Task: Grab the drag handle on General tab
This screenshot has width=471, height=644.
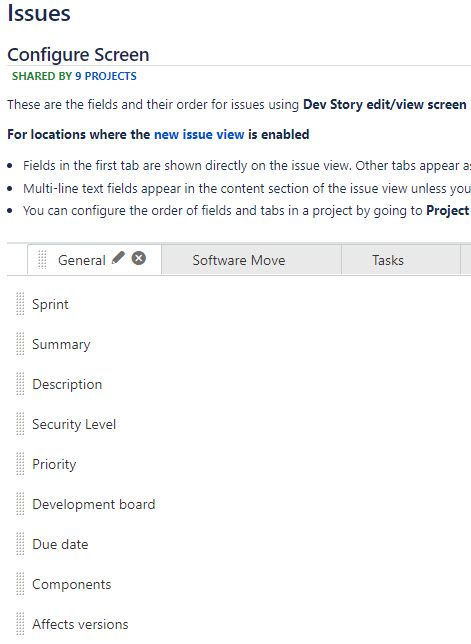Action: tap(42, 260)
